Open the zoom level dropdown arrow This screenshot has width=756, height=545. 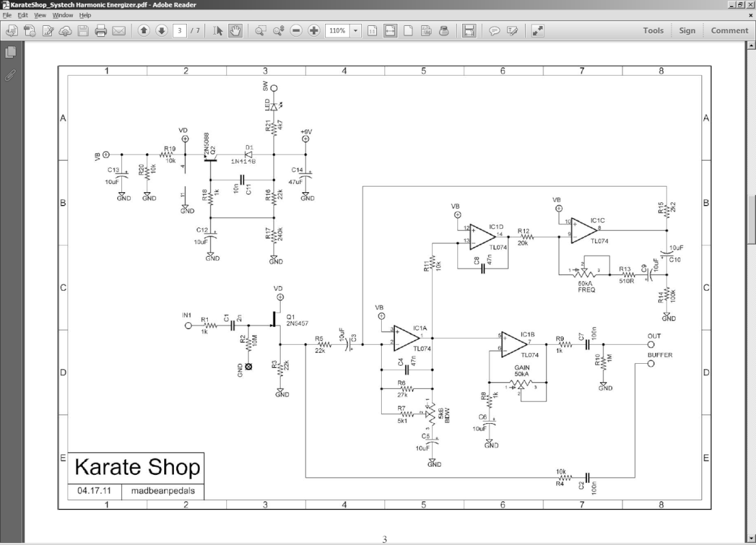355,31
